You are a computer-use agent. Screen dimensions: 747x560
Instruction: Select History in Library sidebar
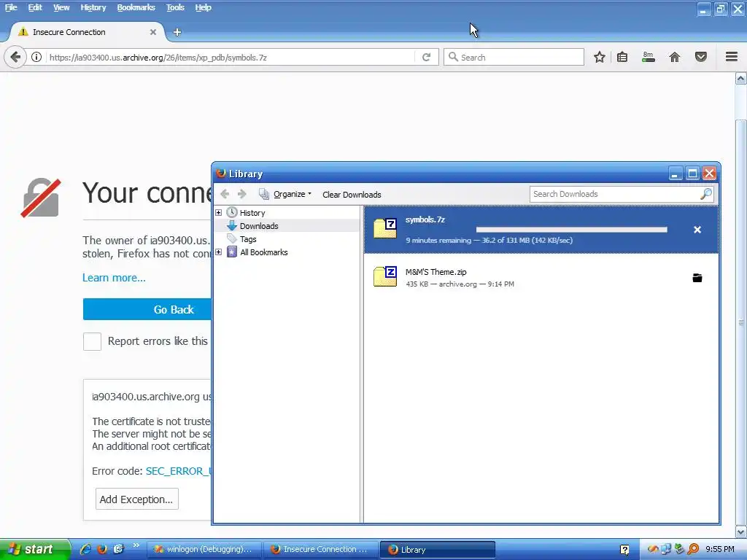click(252, 213)
